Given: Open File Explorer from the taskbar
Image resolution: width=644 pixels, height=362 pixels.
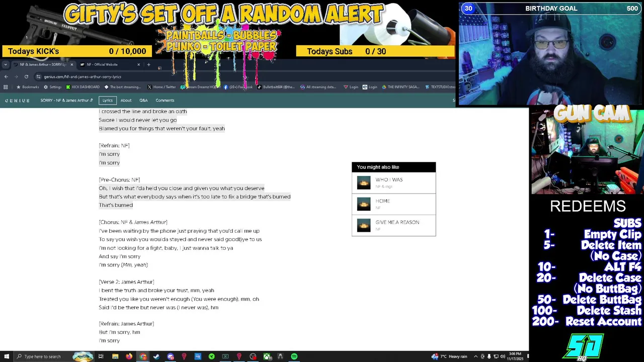Looking at the screenshot, I should [115, 356].
